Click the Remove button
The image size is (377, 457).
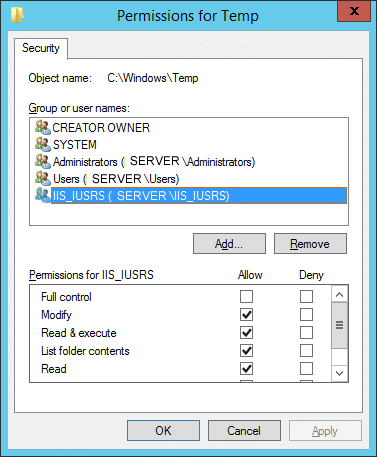310,244
